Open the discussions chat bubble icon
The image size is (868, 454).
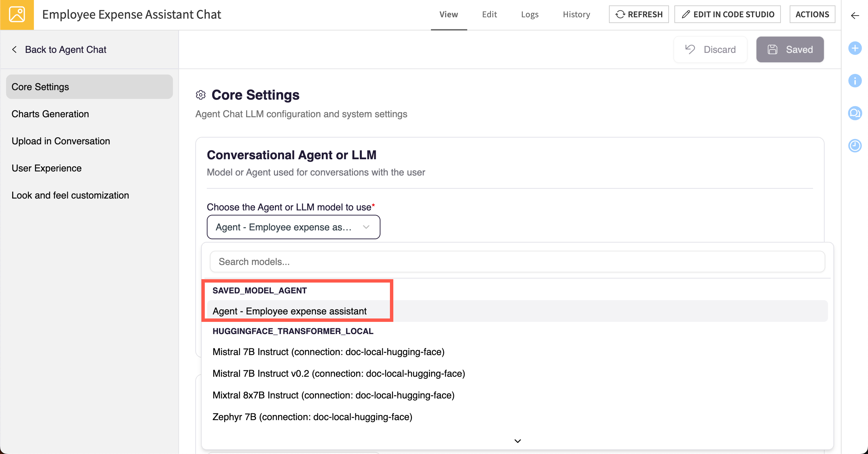click(855, 113)
